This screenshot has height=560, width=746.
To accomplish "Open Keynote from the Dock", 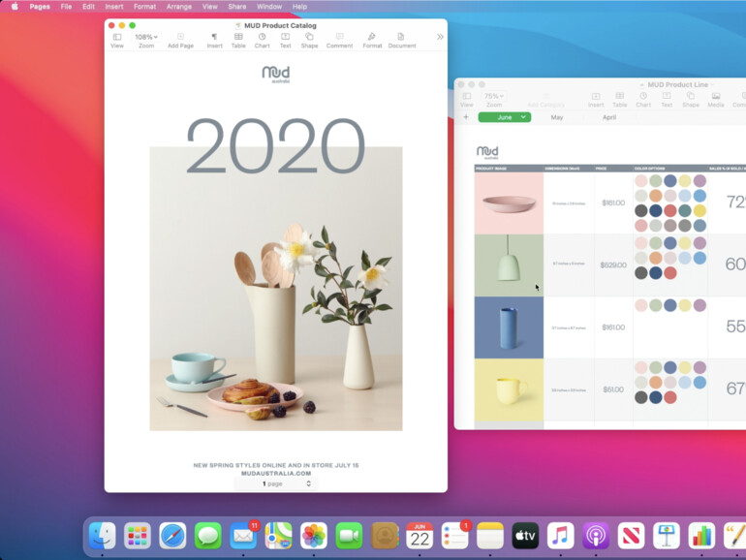I will pyautogui.click(x=667, y=536).
